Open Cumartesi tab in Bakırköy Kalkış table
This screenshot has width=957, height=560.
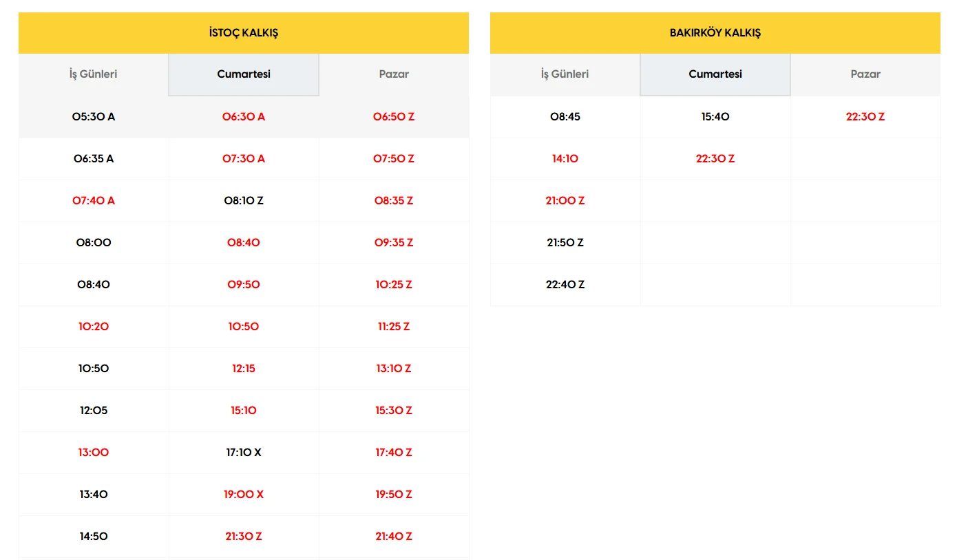tap(715, 74)
